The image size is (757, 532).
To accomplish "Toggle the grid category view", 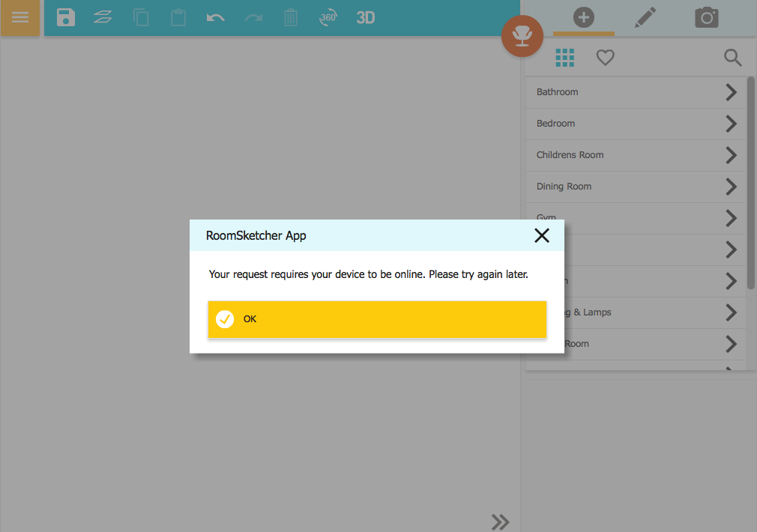I will click(564, 58).
